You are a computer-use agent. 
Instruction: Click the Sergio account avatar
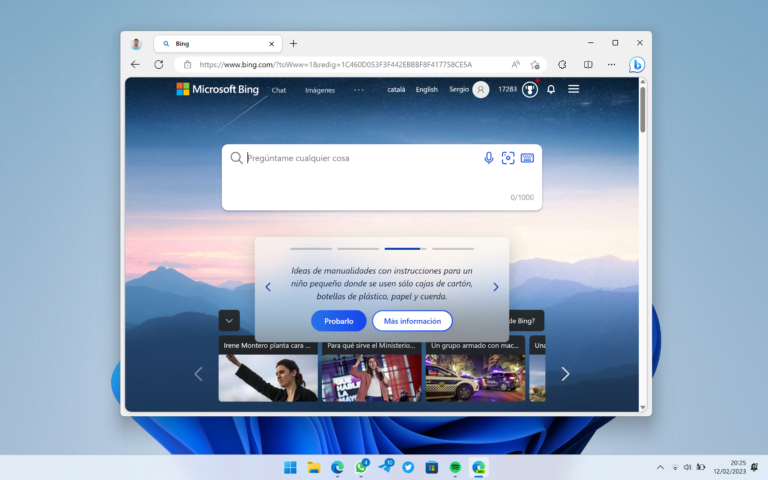tap(481, 90)
